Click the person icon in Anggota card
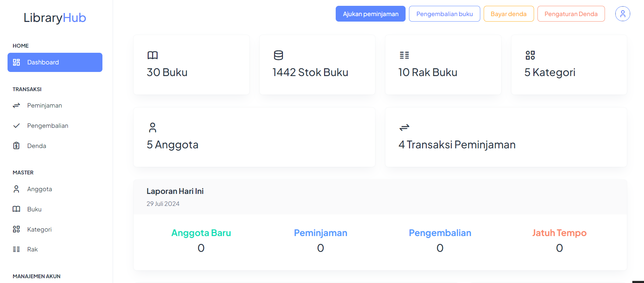Screen dimensions: 644x283 pyautogui.click(x=152, y=127)
